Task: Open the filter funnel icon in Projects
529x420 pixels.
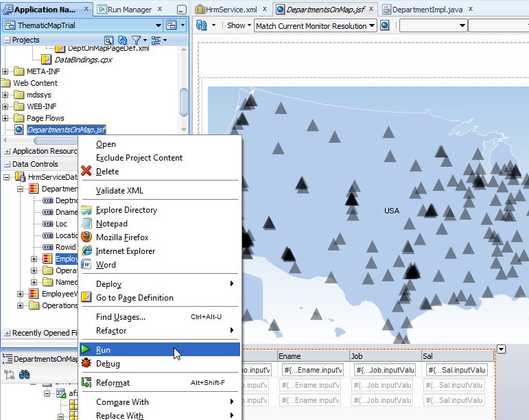Action: click(x=136, y=40)
